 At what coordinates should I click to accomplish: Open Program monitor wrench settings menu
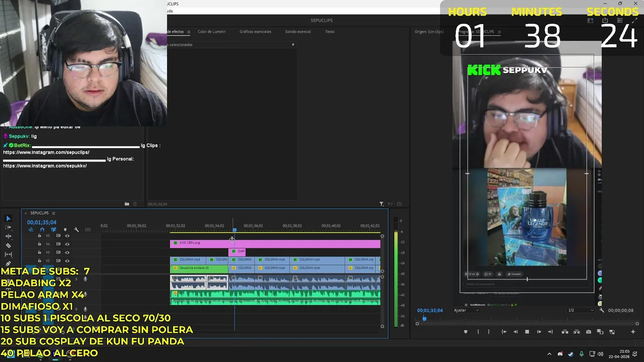[602, 310]
